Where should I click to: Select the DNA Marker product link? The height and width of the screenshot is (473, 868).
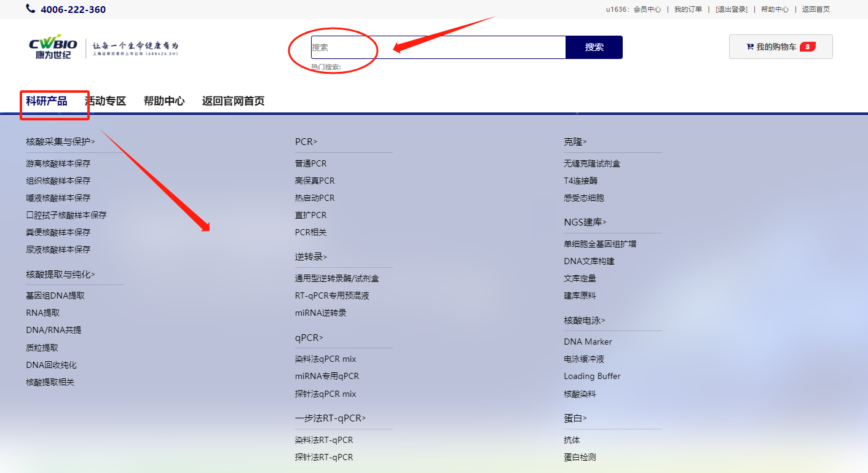[x=588, y=342]
